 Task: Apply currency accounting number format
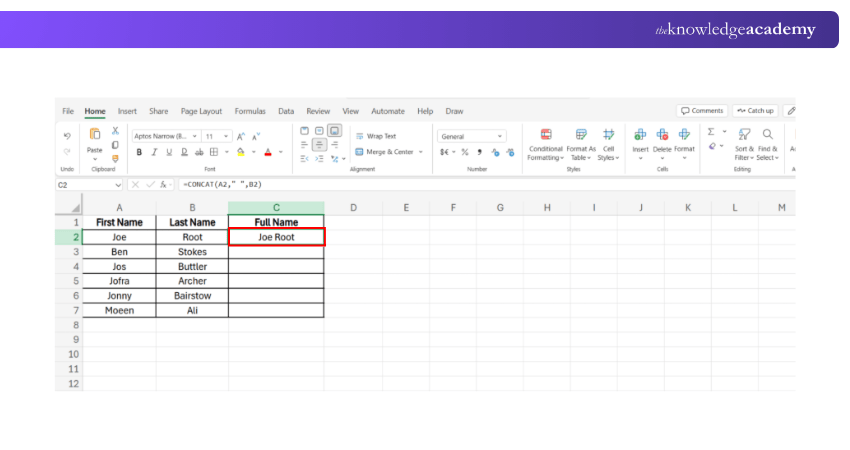coord(445,152)
